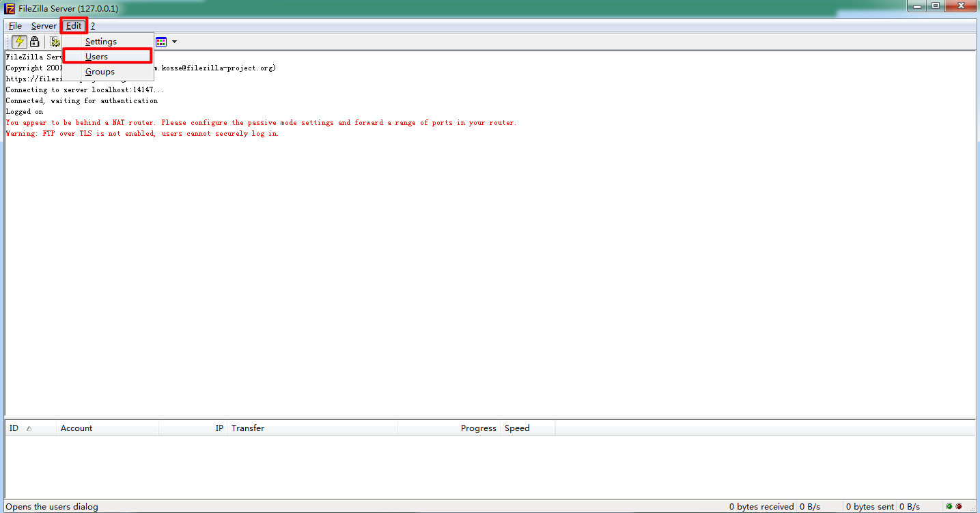The width and height of the screenshot is (980, 513).
Task: Expand the arrow beside the display-order icon
Action: pyautogui.click(x=174, y=42)
